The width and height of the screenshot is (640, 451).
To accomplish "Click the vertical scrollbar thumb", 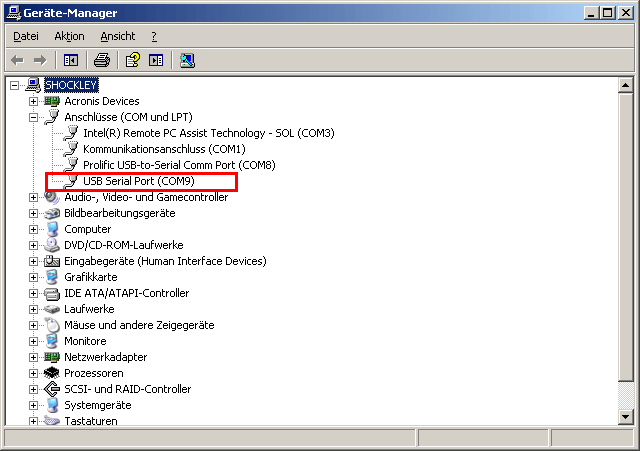I will pyautogui.click(x=625, y=237).
